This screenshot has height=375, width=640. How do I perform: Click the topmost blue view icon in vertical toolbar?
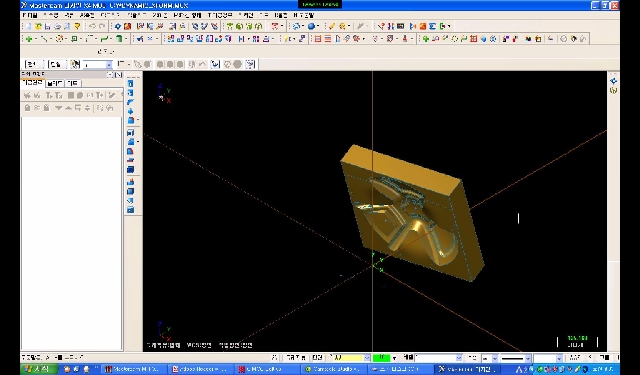click(131, 84)
